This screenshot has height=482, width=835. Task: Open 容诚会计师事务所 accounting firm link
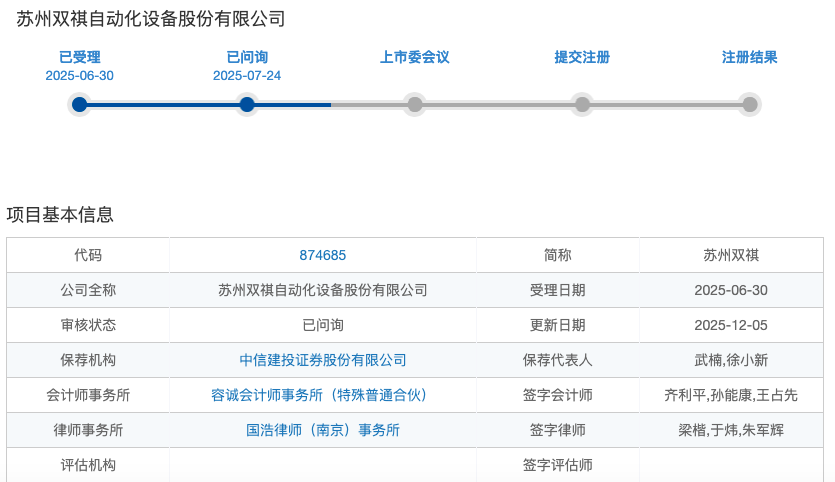[322, 395]
